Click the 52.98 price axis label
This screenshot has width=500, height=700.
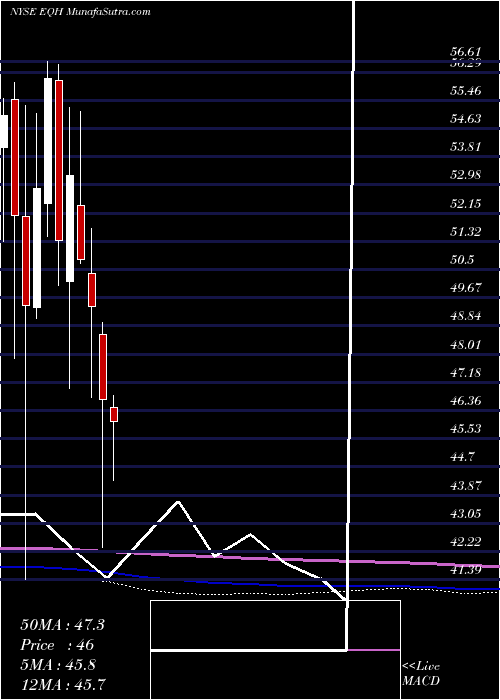[x=465, y=174]
